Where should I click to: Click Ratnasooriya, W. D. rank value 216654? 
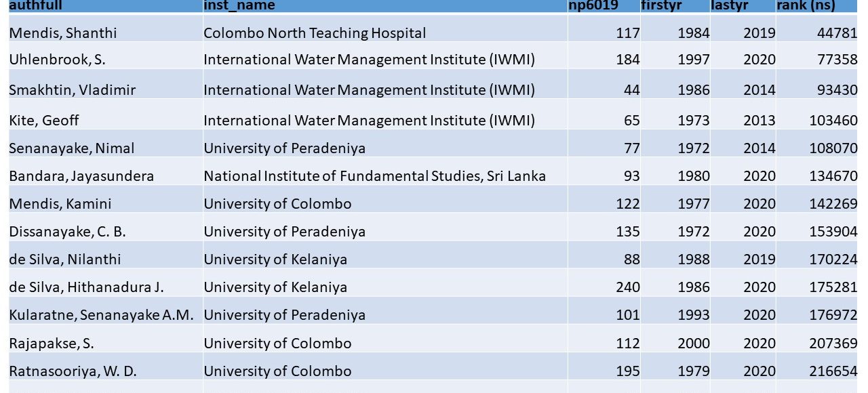tap(833, 371)
